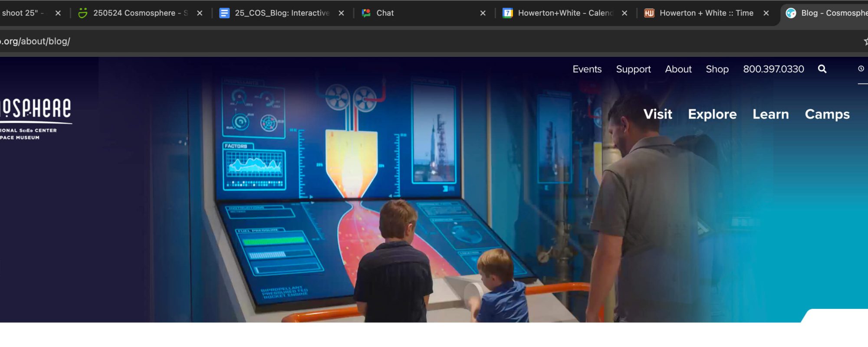Open the Visit main menu item
Image resolution: width=868 pixels, height=347 pixels.
[x=658, y=114]
